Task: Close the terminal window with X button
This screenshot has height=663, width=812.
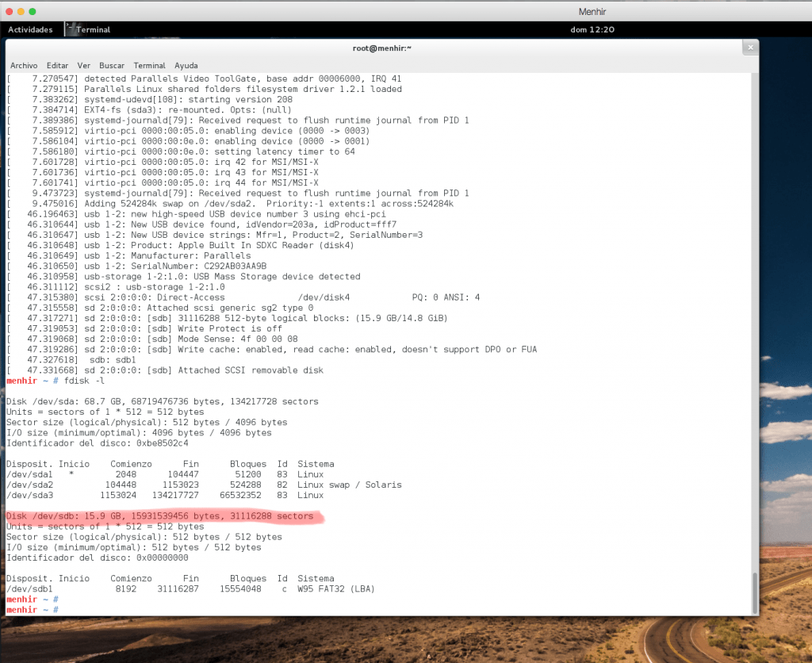Action: click(x=750, y=48)
